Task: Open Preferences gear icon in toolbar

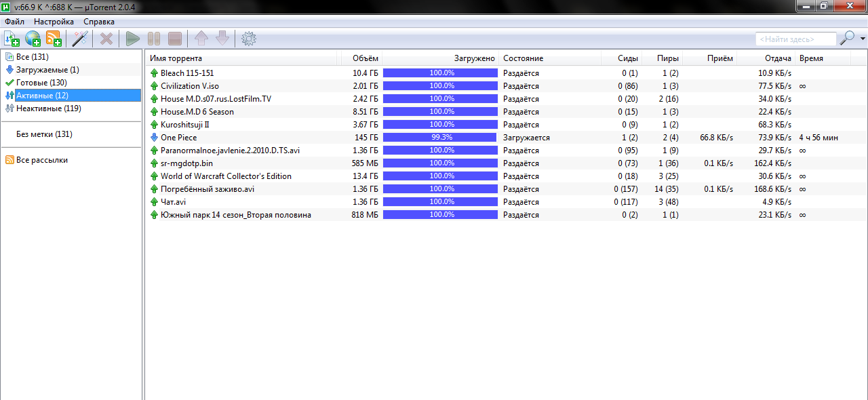Action: pyautogui.click(x=249, y=39)
